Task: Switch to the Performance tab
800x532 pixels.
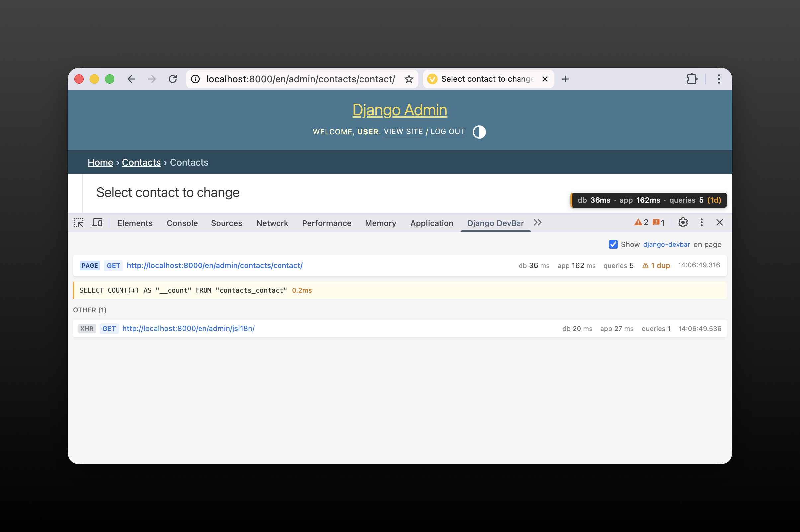Action: click(327, 223)
